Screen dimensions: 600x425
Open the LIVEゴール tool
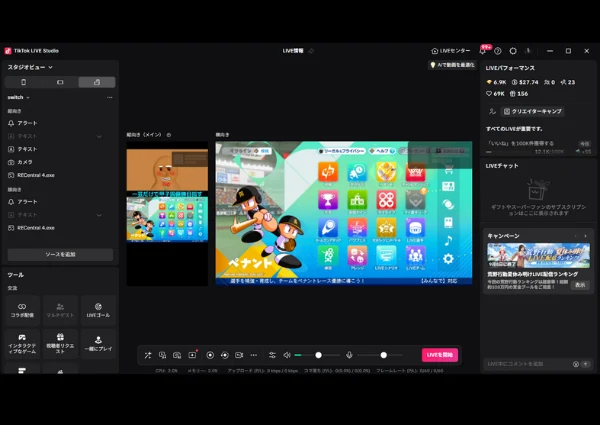[98, 310]
